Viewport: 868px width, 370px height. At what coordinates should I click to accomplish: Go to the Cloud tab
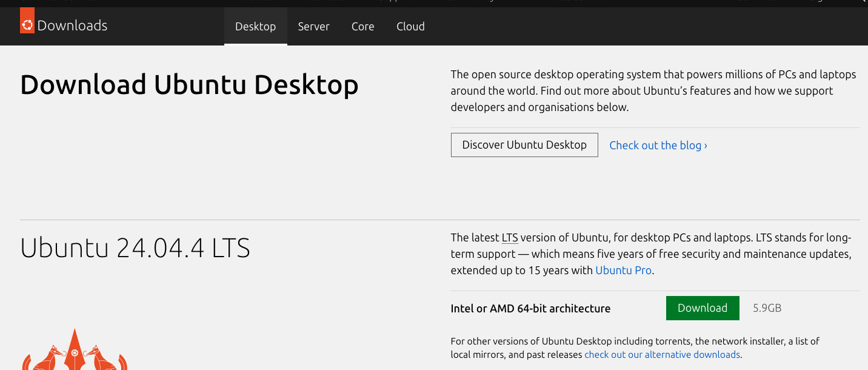(410, 27)
